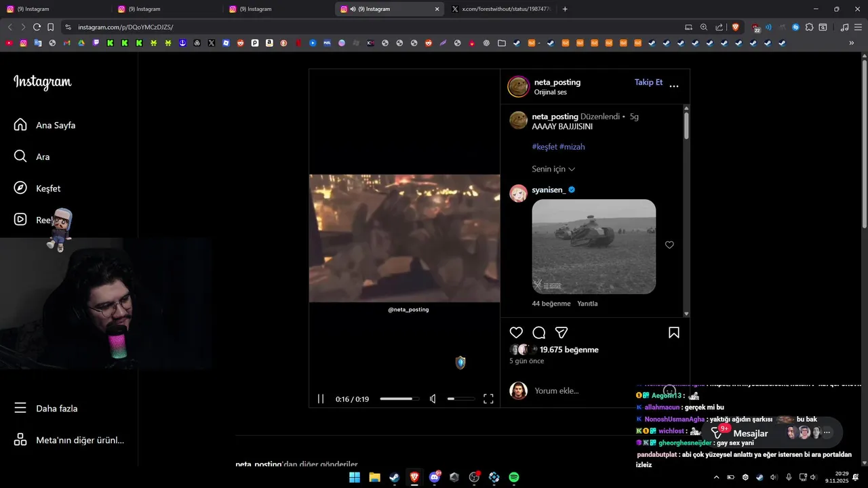
Task: Click the Instagram logo
Action: (43, 82)
